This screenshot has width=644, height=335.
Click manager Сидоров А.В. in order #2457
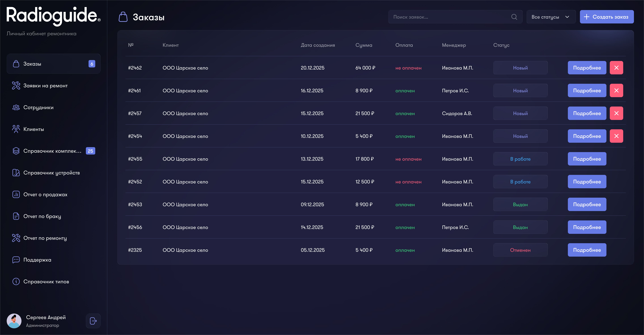[x=457, y=113]
